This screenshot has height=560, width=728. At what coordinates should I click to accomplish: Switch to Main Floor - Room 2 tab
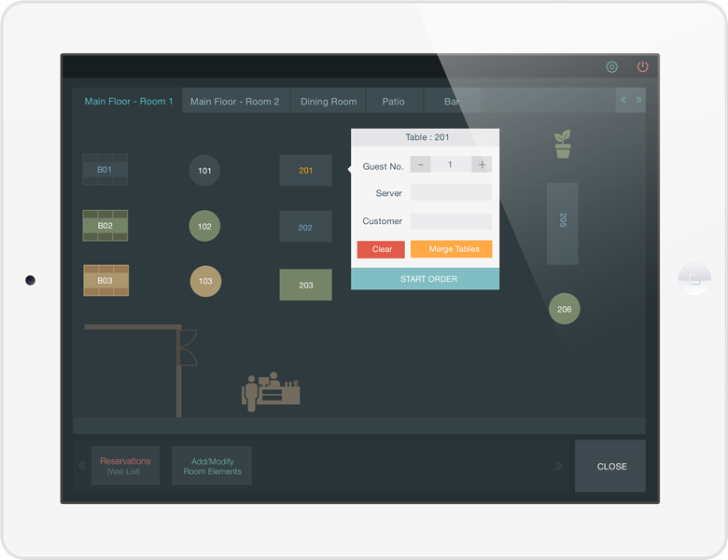(235, 101)
